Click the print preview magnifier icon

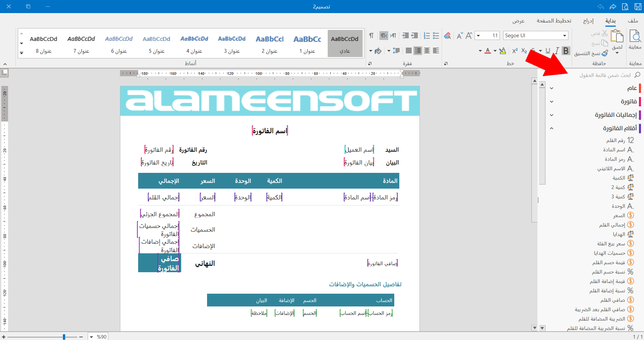coord(635,36)
